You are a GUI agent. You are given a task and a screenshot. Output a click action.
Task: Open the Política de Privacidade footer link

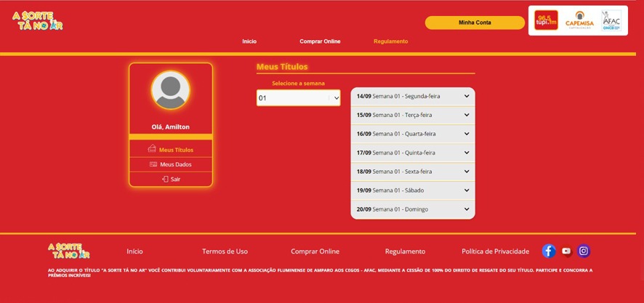[495, 251]
